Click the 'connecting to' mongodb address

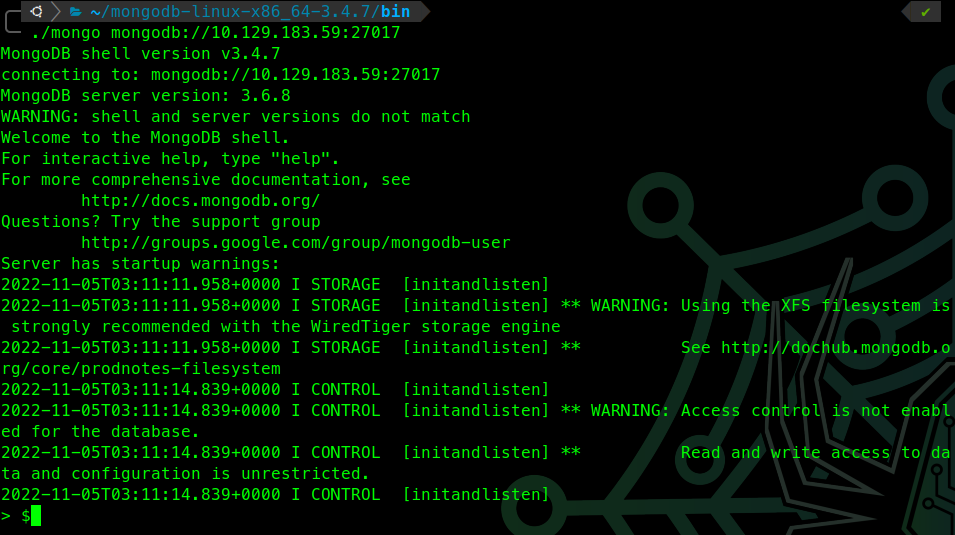[295, 75]
